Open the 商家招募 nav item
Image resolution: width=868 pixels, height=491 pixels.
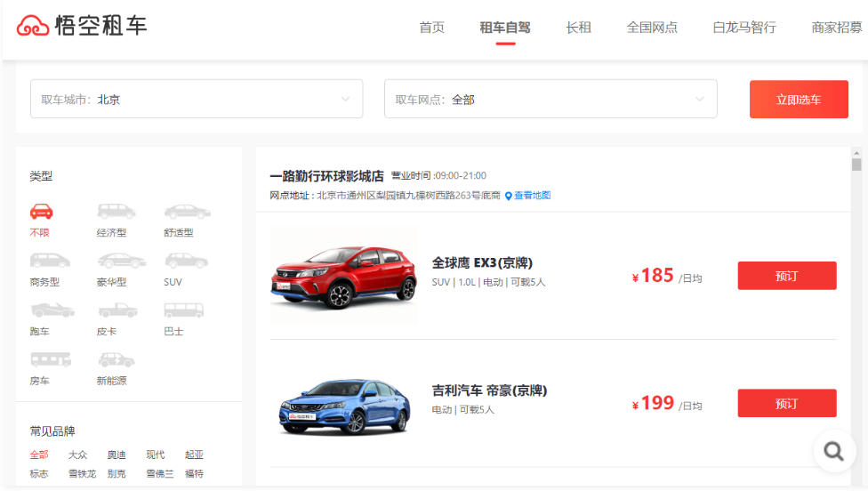pyautogui.click(x=837, y=27)
